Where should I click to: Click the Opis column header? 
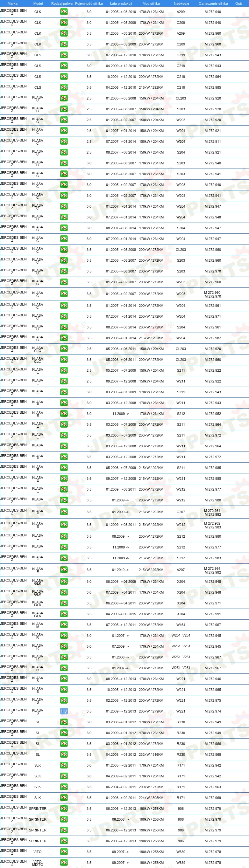[x=238, y=3]
